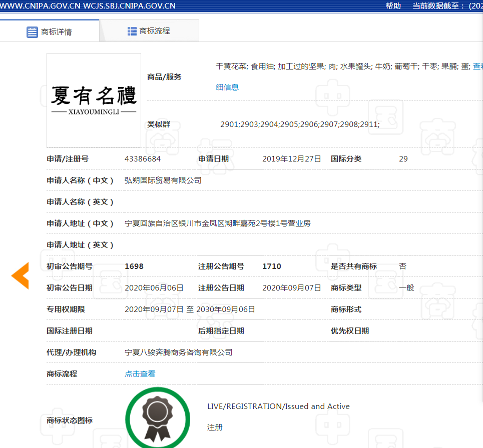The width and height of the screenshot is (483, 448).
Task: Click the 专用权期限 label
Action: tap(66, 309)
